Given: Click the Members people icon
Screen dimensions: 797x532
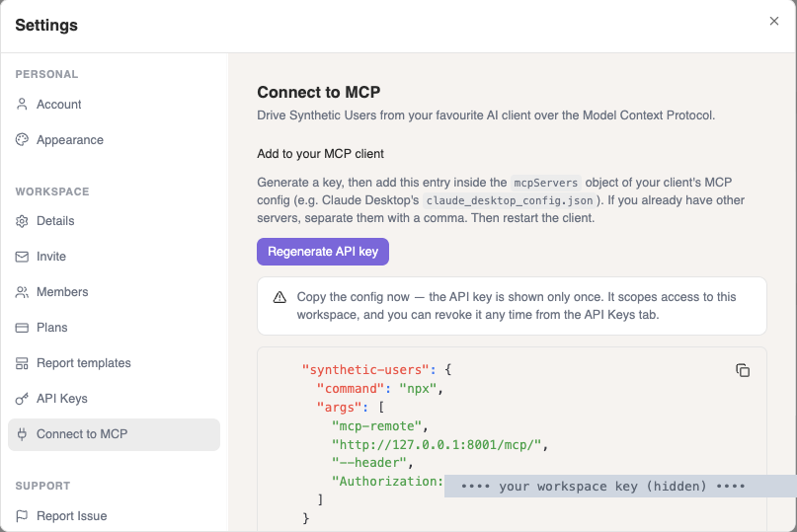Looking at the screenshot, I should [22, 292].
